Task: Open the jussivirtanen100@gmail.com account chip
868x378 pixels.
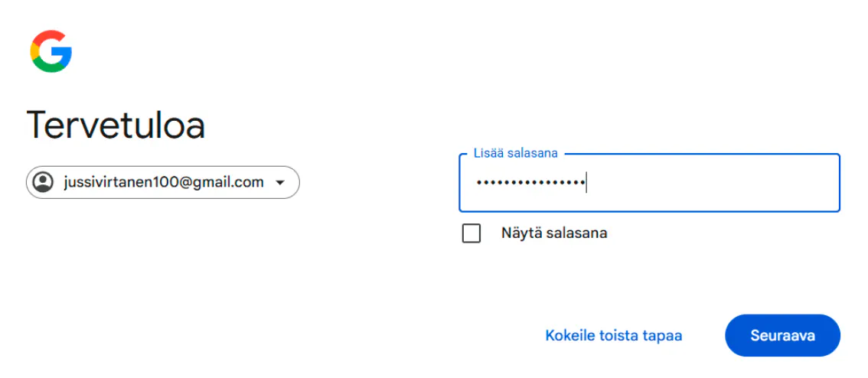Action: coord(162,182)
